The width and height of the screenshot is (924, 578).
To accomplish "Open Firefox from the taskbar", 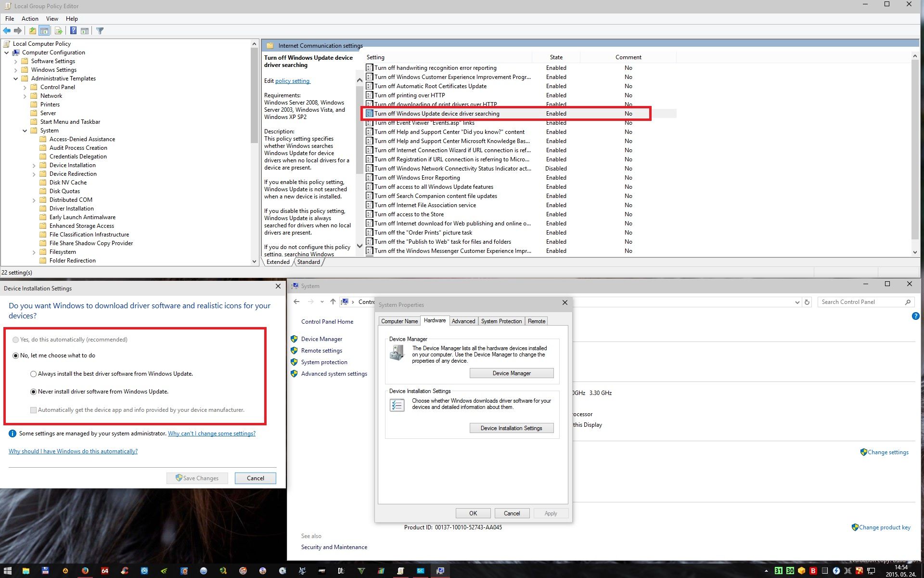I will tap(85, 571).
